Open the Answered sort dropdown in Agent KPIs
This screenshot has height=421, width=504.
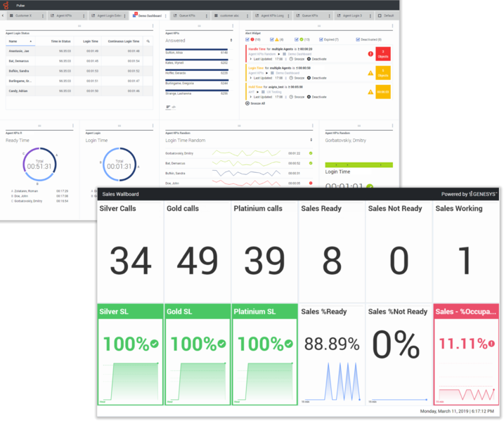pyautogui.click(x=231, y=41)
